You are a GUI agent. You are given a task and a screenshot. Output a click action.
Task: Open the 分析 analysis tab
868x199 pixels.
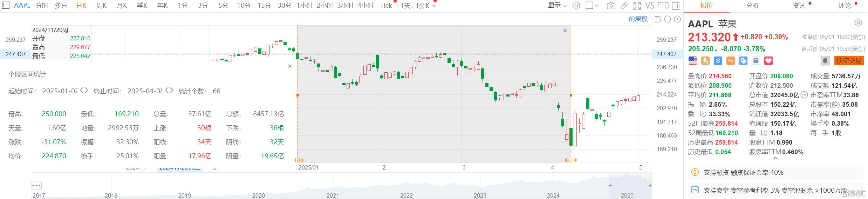[x=753, y=6]
